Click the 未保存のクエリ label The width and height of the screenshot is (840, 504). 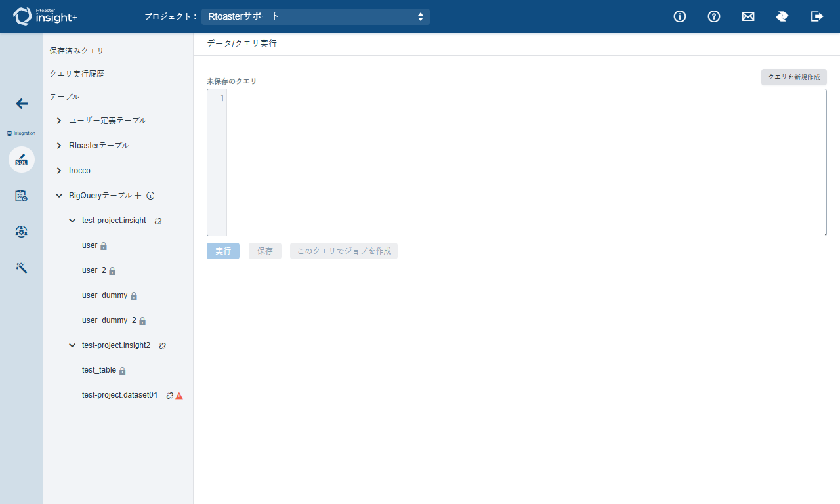[232, 81]
